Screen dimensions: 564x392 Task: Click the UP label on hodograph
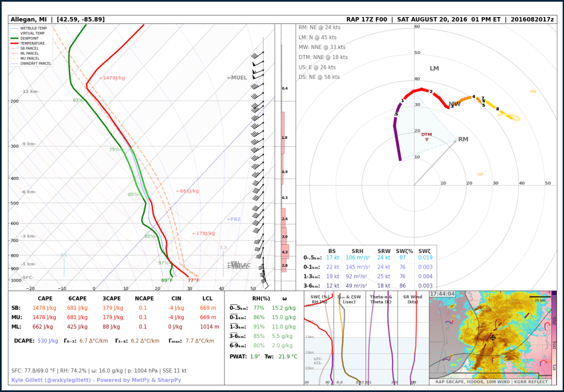point(480,175)
